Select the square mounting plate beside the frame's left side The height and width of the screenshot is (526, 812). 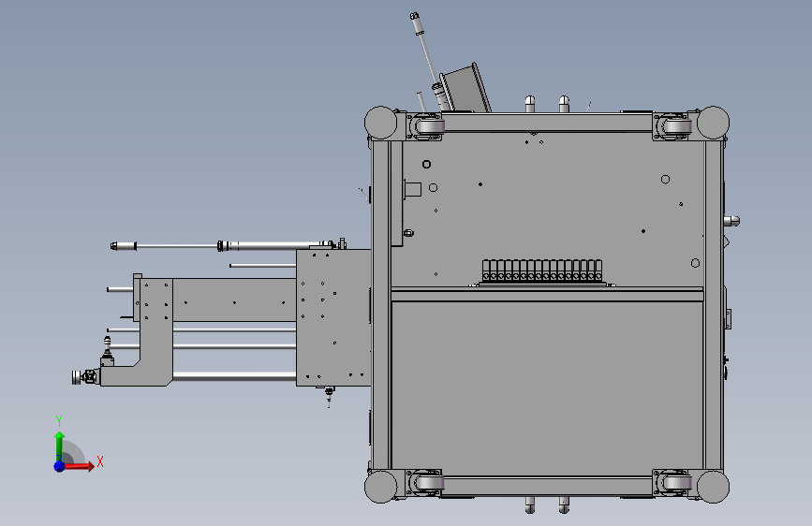(x=333, y=318)
